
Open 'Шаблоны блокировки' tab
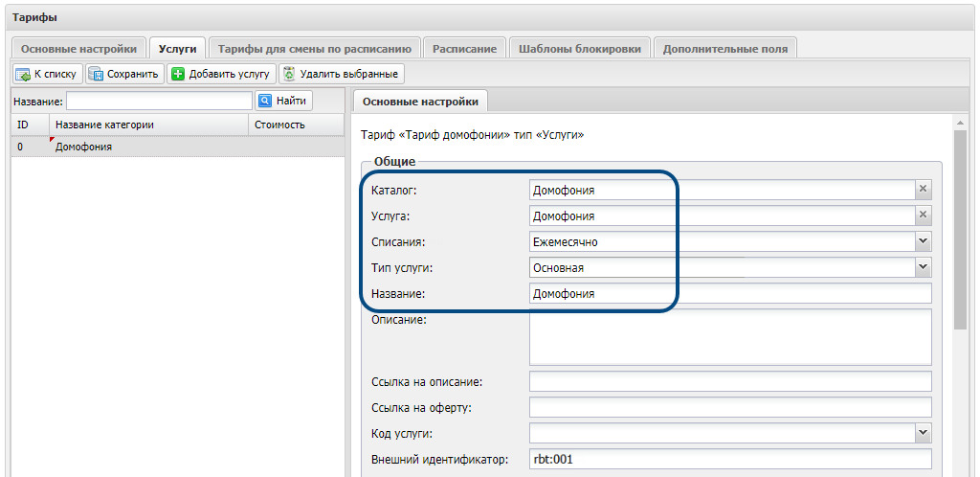click(580, 48)
